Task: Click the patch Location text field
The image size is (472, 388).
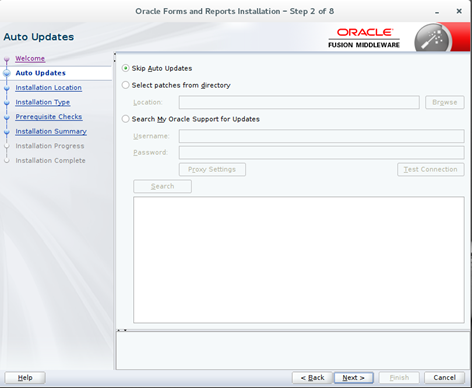Action: [x=299, y=102]
